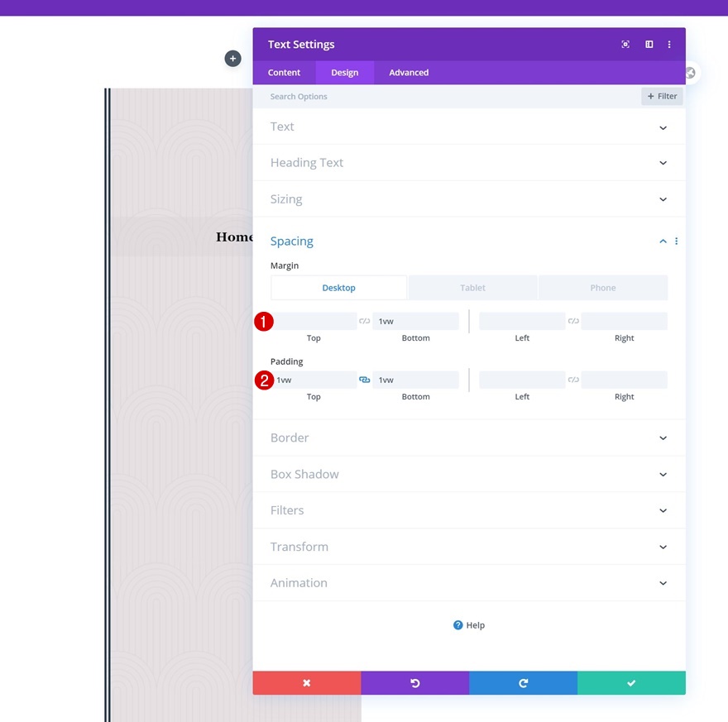728x722 pixels.
Task: Toggle the fullscreen expand modal icon
Action: 625,44
